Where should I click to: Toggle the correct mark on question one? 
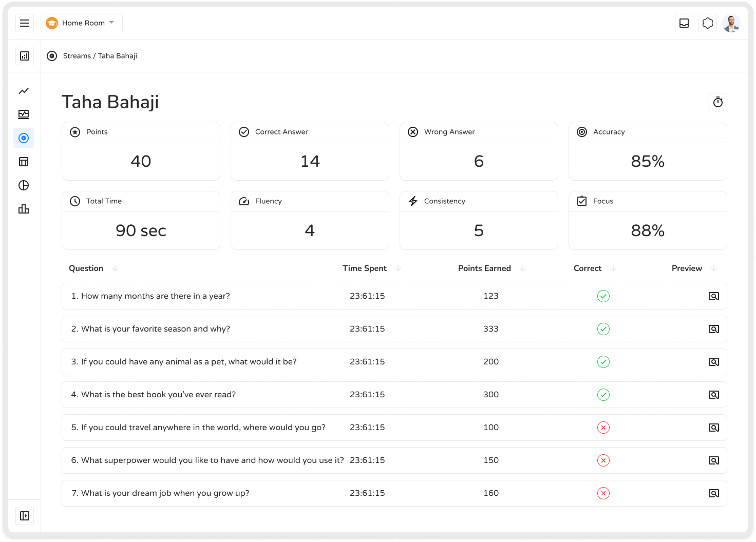pos(603,296)
